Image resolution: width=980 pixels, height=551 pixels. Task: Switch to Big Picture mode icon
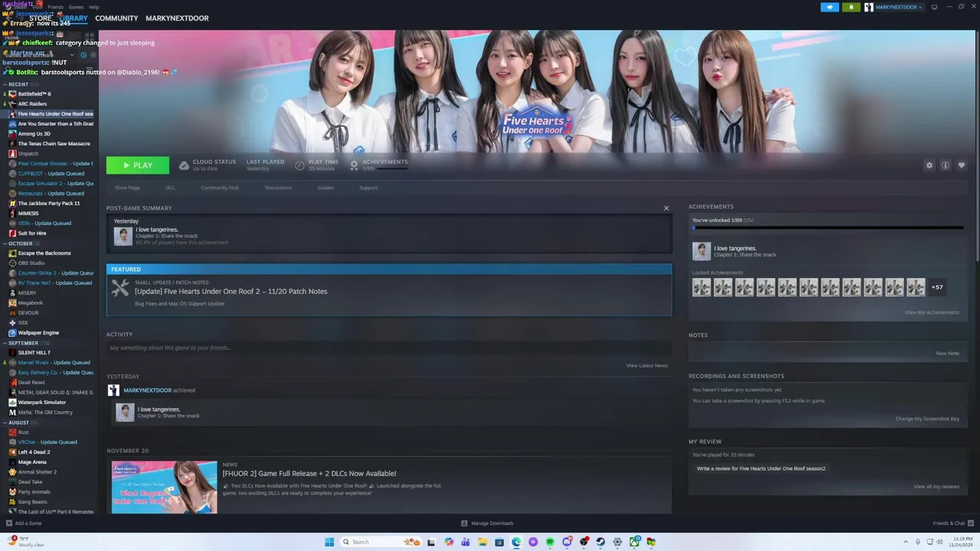(934, 7)
